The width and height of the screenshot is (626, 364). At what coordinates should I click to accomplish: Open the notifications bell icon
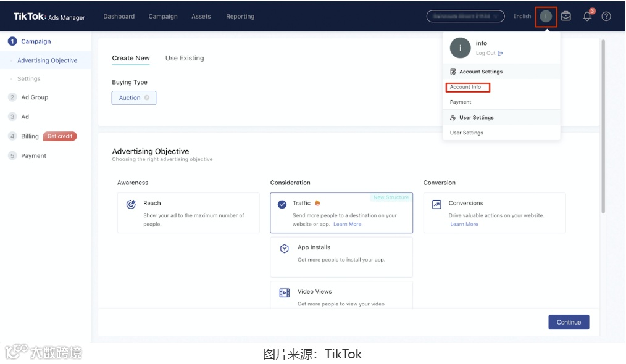(587, 17)
